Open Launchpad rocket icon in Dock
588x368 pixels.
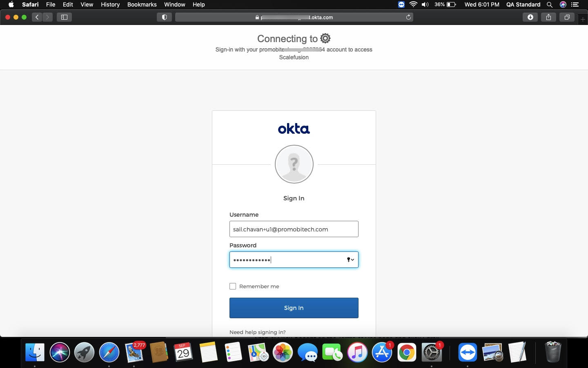coord(85,352)
